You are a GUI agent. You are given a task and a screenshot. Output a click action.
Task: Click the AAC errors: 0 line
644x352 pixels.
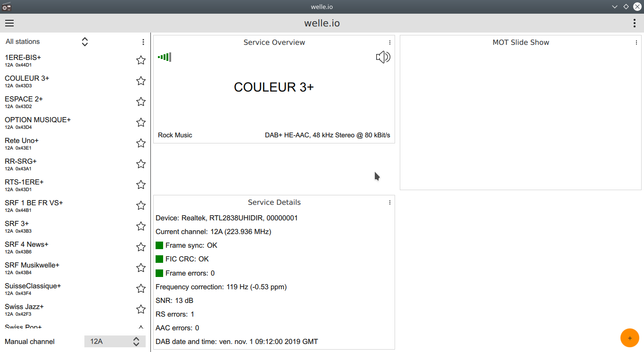pos(177,328)
